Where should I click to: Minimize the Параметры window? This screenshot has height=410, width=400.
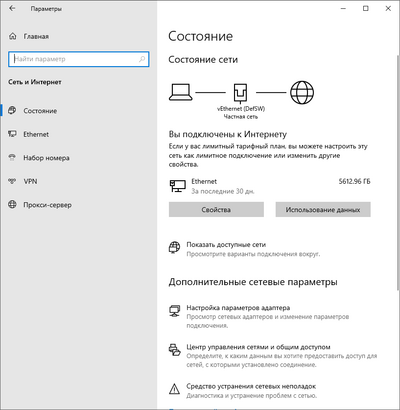(x=343, y=9)
